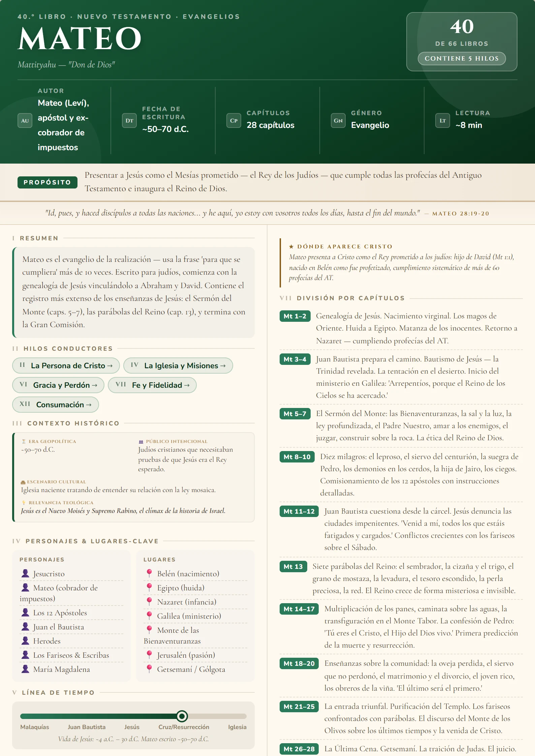
Task: Click the person icon beside María Magdalena
Action: 25,669
